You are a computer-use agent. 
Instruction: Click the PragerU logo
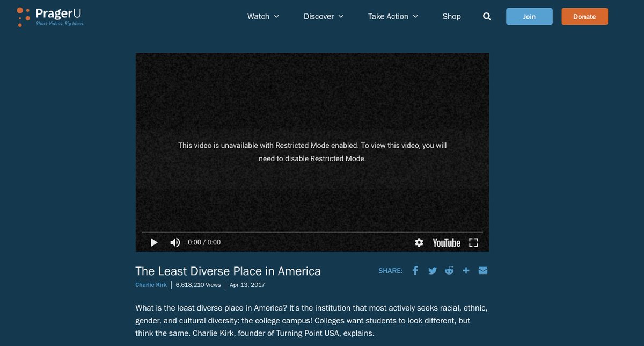pos(50,16)
